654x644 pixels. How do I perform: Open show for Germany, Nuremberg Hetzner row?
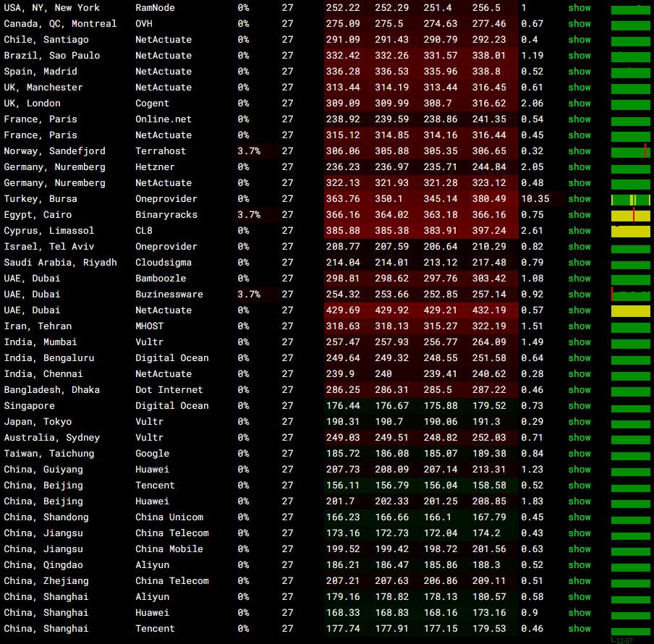[579, 167]
